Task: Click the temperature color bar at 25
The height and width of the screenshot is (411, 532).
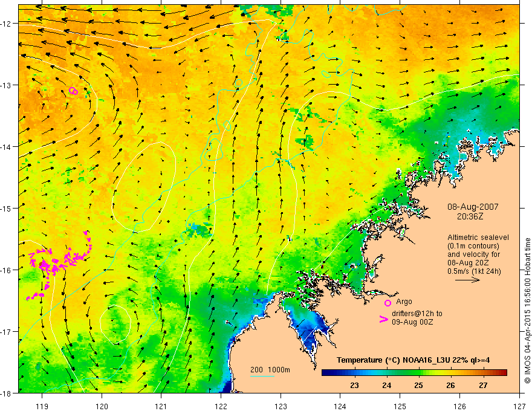Action: tap(419, 372)
